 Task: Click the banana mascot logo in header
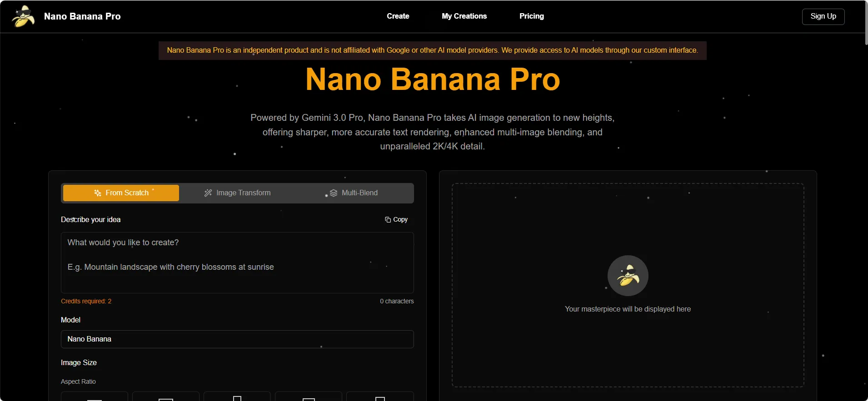pos(23,17)
